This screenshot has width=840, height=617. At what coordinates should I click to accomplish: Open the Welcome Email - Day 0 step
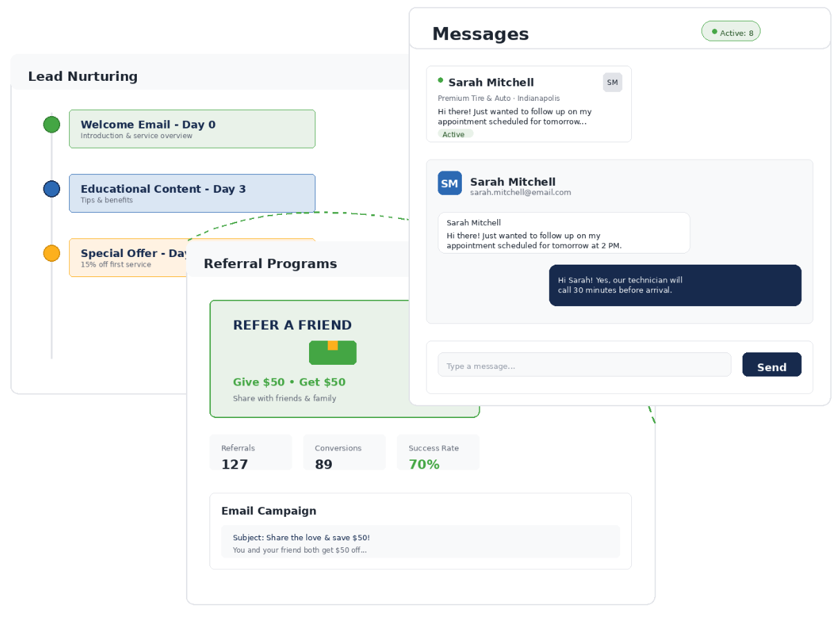(192, 129)
